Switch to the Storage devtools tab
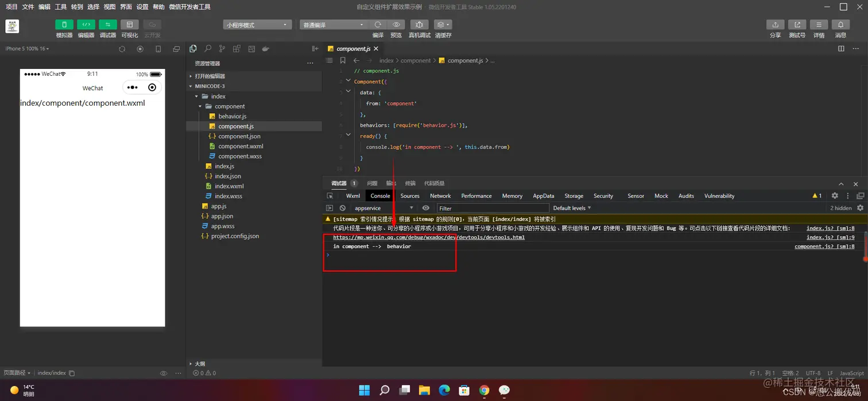Image resolution: width=868 pixels, height=401 pixels. (573, 196)
